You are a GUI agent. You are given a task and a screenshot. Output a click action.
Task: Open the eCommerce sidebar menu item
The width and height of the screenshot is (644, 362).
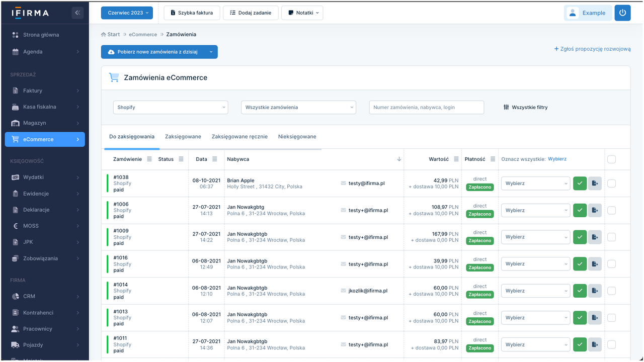(45, 139)
